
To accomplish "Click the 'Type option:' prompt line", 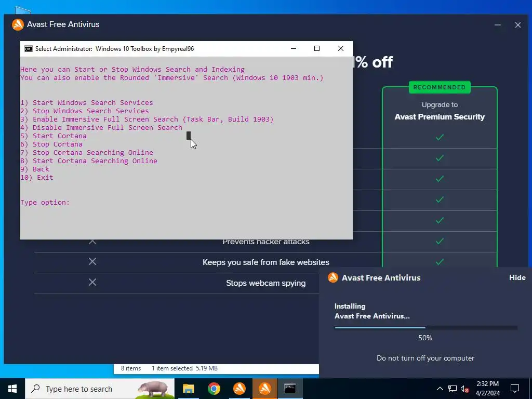I will (x=45, y=203).
